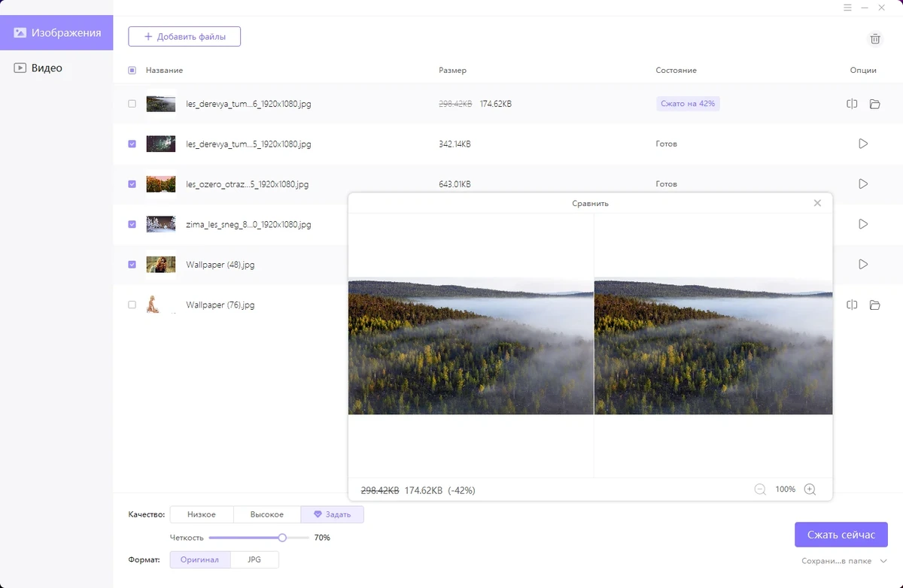This screenshot has width=903, height=588.
Task: Zoom in within the compare panel
Action: 810,489
